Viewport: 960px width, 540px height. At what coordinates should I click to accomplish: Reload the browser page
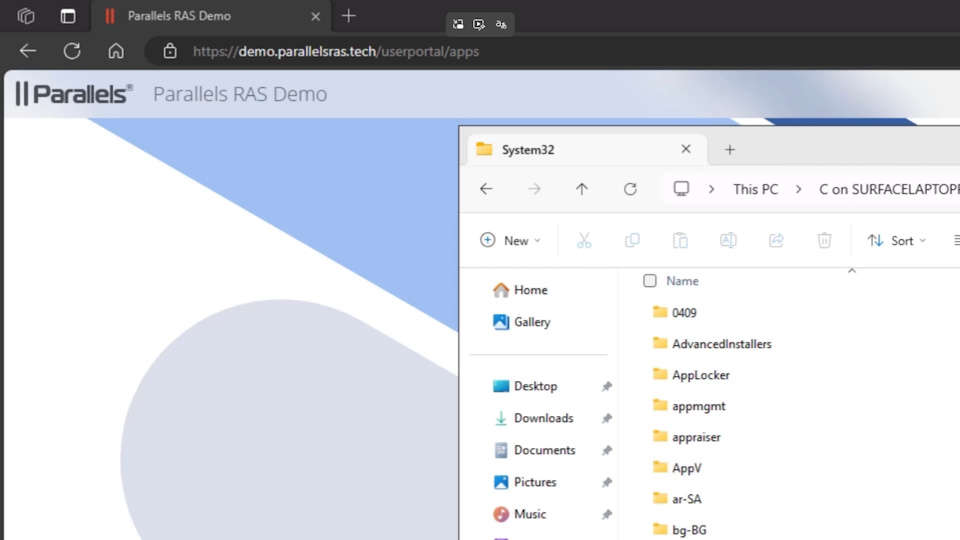72,51
